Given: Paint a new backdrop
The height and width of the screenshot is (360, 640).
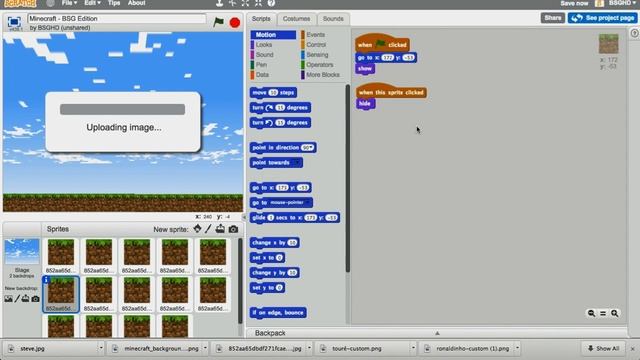Looking at the screenshot, I should coord(17,299).
